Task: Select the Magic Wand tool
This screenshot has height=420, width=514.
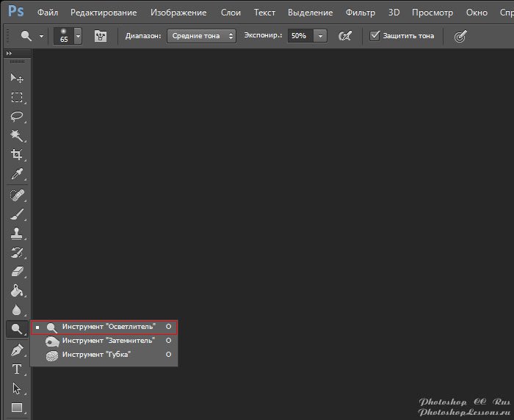Action: point(16,136)
